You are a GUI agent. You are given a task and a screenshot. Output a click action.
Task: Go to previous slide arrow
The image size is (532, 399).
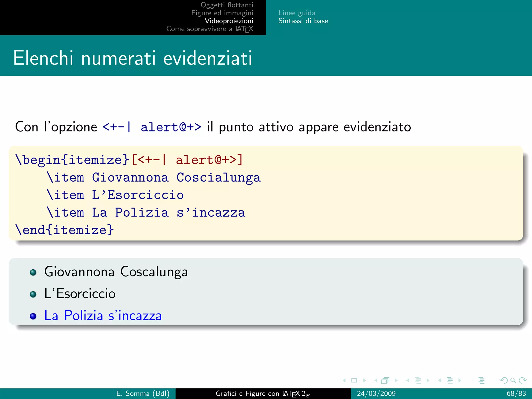344,381
